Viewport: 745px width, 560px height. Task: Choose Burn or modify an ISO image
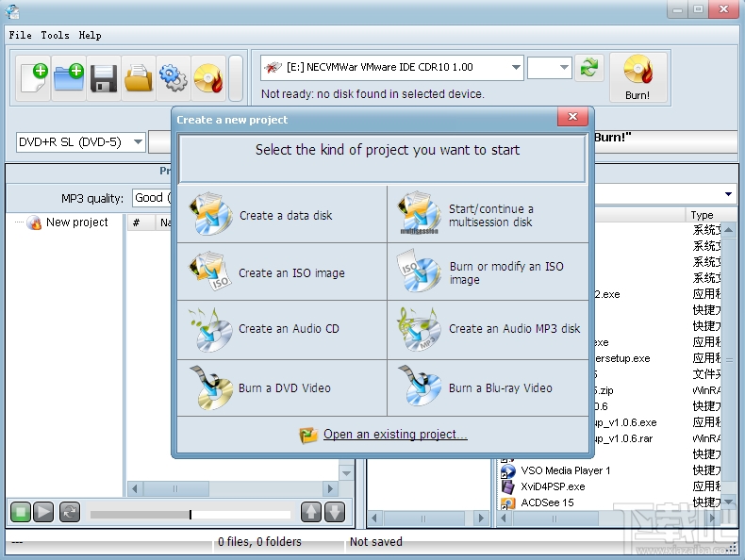pos(488,272)
